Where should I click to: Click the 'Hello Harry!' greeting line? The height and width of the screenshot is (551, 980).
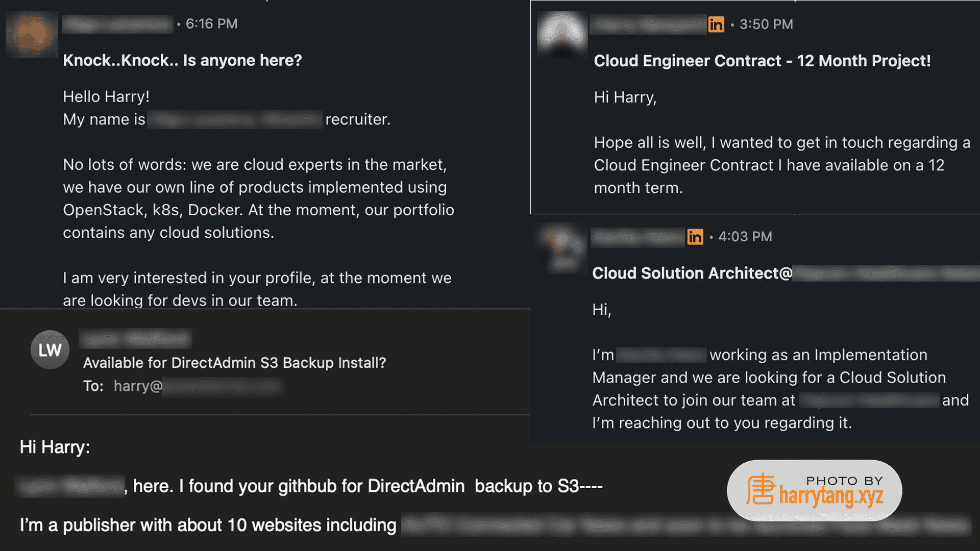pos(106,96)
